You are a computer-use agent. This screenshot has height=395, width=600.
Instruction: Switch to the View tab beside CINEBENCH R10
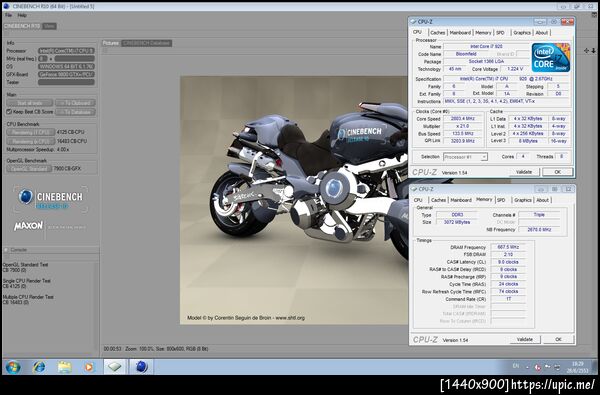(x=49, y=26)
